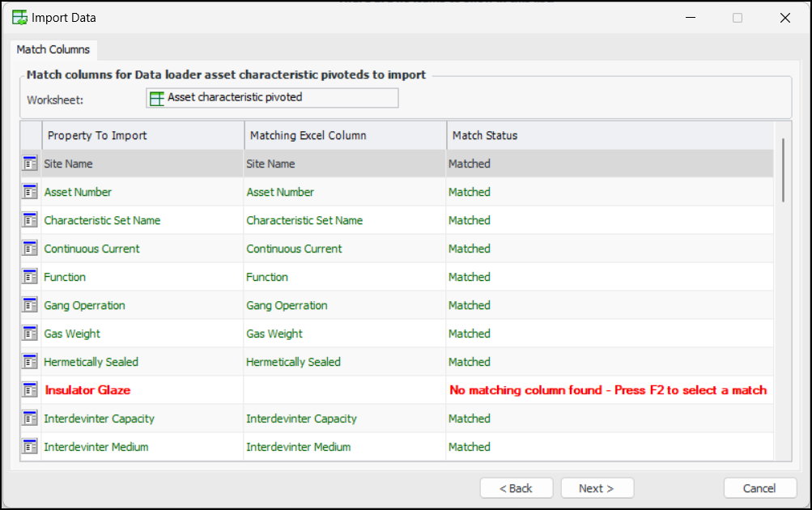Select the row icon beside Gas Weight

tap(30, 334)
